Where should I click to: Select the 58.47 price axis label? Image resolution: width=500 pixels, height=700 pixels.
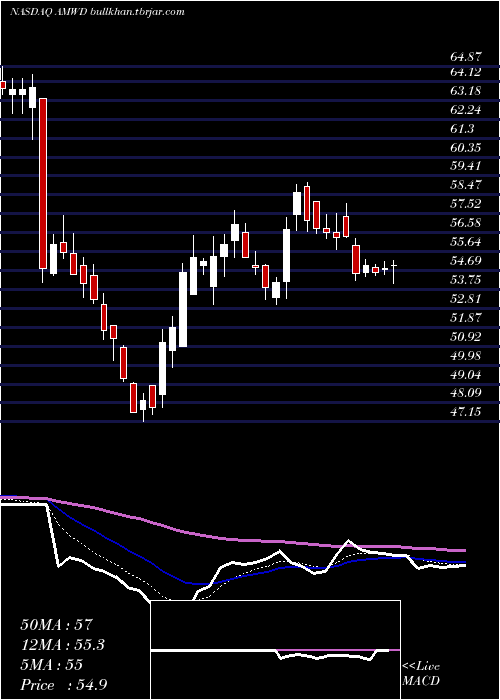pos(466,184)
